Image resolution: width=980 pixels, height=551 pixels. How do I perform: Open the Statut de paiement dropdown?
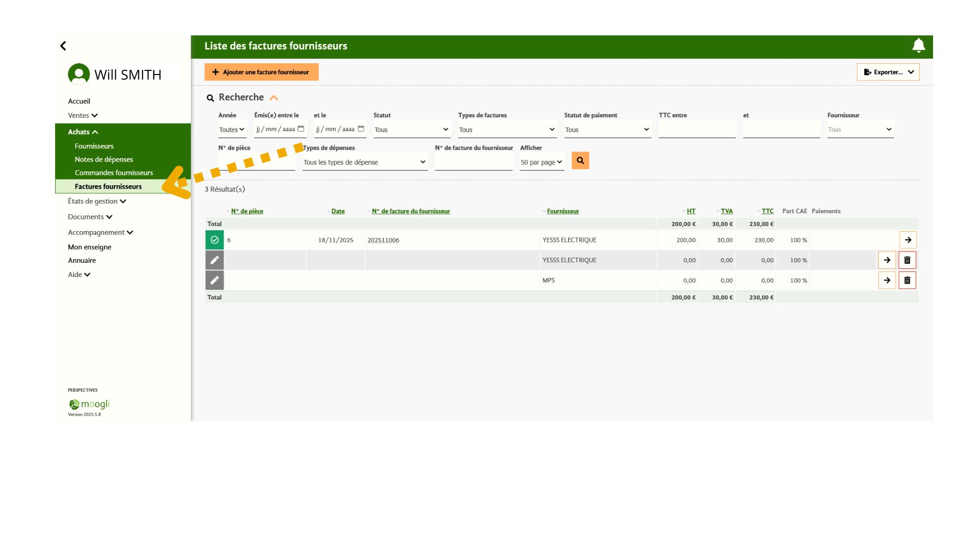607,130
